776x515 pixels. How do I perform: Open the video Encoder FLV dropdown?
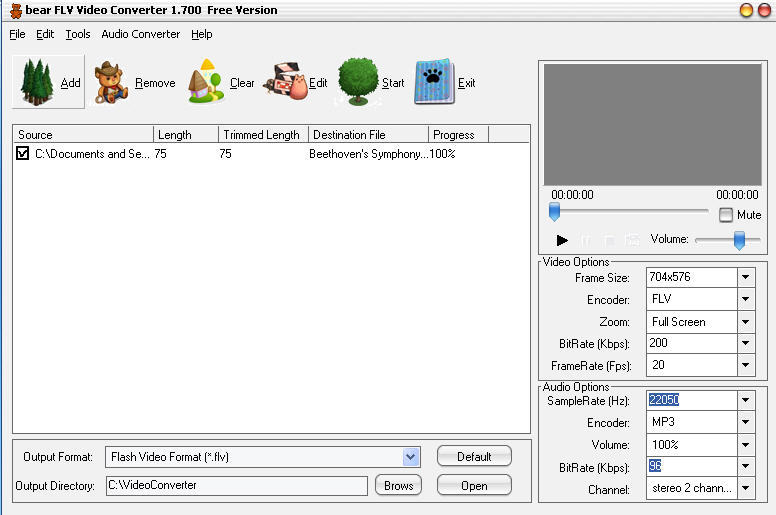(745, 299)
